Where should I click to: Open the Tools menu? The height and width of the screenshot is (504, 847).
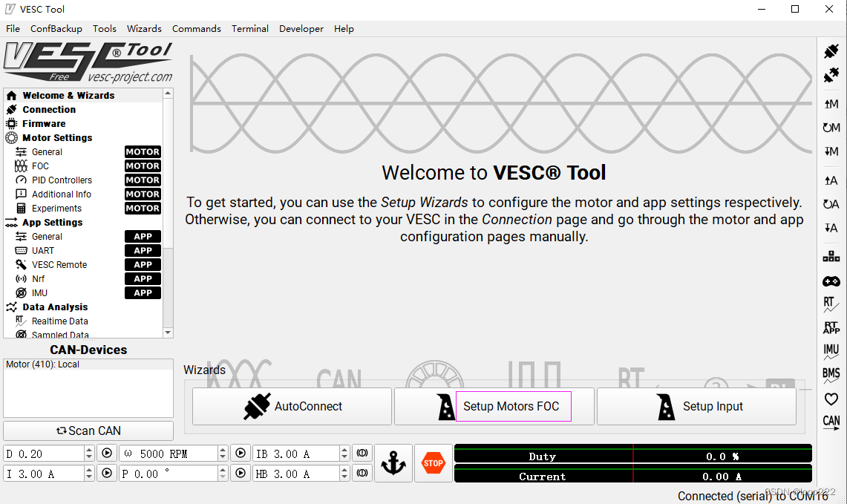point(104,29)
